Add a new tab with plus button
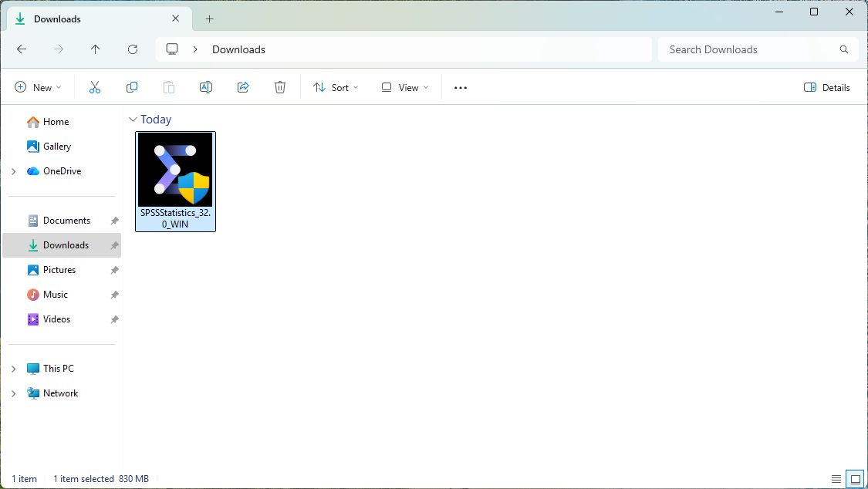This screenshot has height=489, width=868. point(209,19)
